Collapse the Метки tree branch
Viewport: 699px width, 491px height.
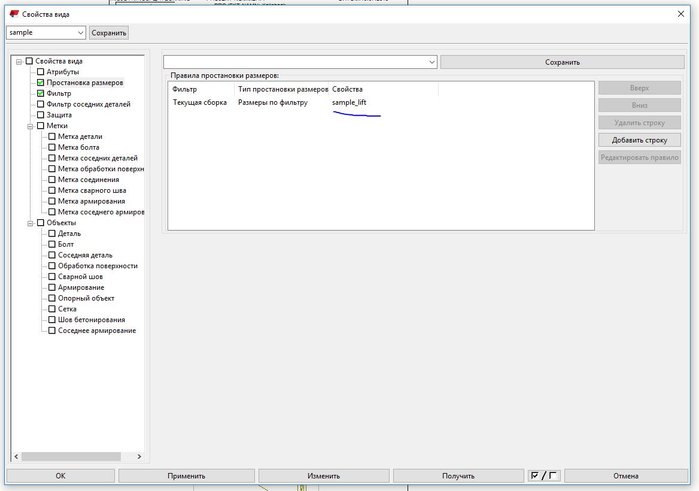tap(30, 126)
